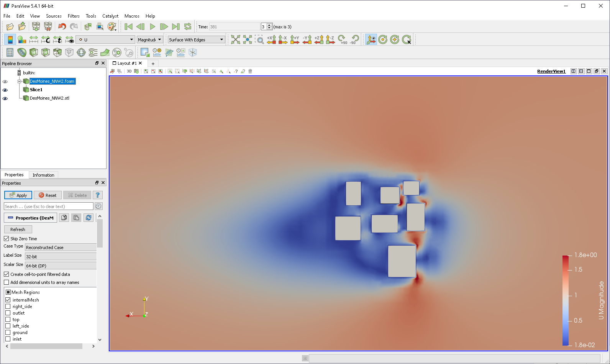Click the Refresh button

tap(18, 229)
